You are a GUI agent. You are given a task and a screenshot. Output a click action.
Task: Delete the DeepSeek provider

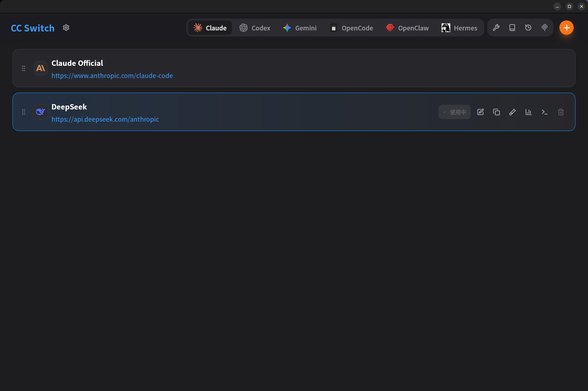tap(561, 112)
